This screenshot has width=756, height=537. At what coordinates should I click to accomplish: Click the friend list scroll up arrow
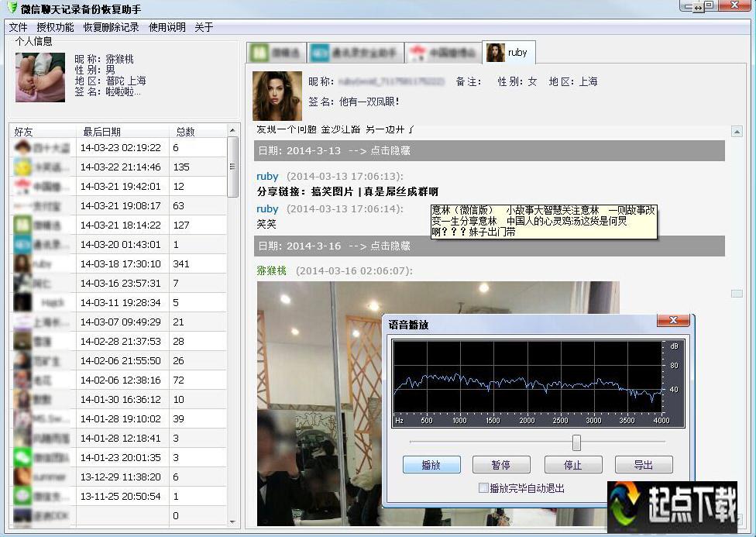click(232, 130)
